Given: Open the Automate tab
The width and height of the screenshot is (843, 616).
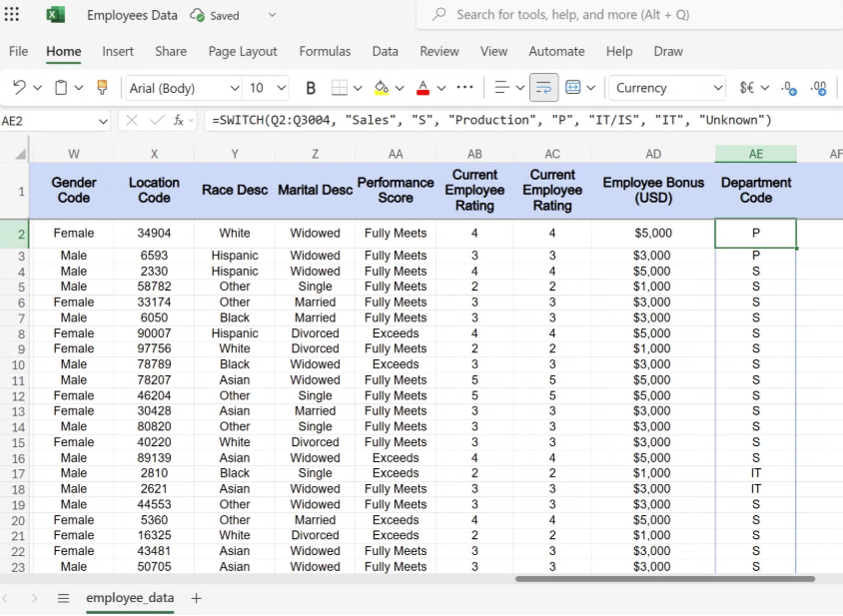Looking at the screenshot, I should coord(556,52).
